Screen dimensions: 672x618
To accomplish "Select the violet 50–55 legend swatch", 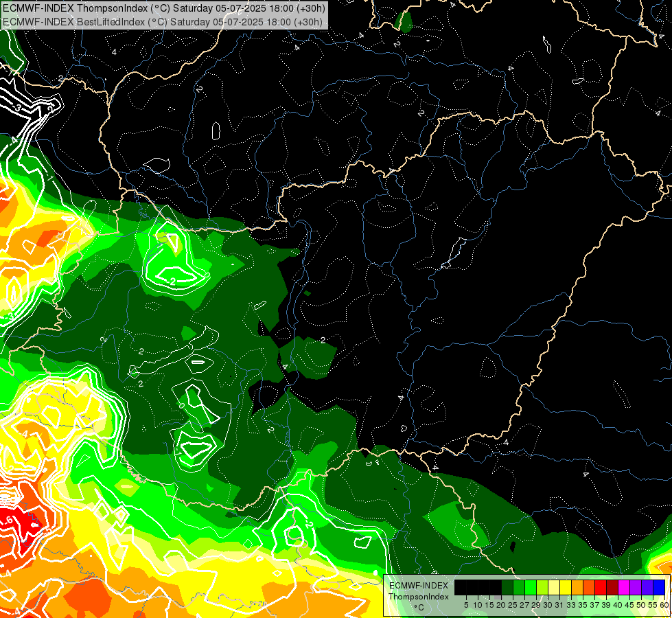I will click(x=647, y=587).
